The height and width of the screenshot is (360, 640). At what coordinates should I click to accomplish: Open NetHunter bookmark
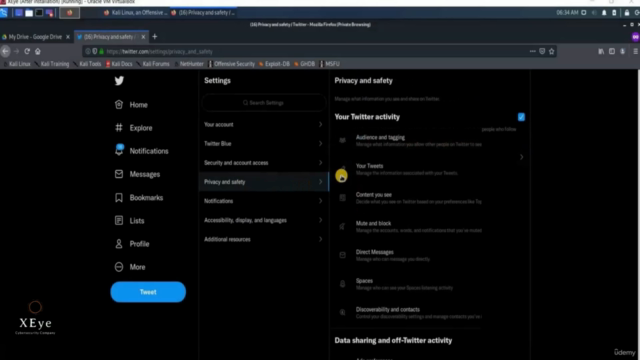[x=189, y=64]
